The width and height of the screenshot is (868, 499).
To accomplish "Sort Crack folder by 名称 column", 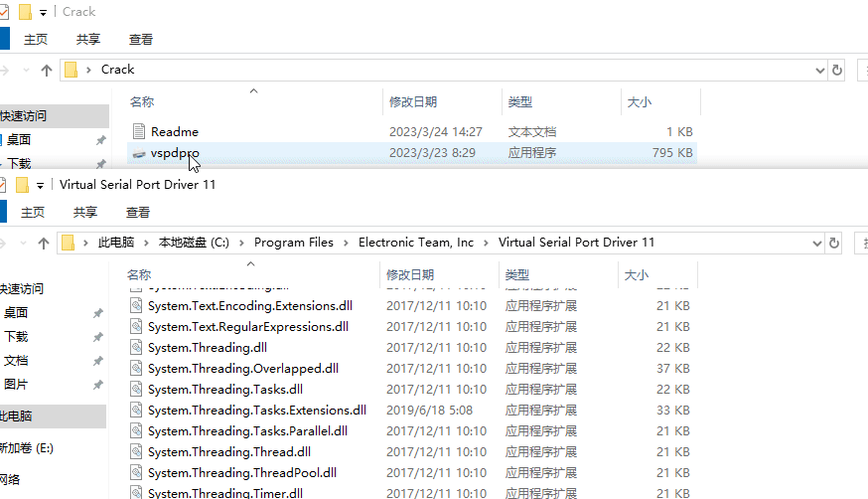I will (142, 102).
